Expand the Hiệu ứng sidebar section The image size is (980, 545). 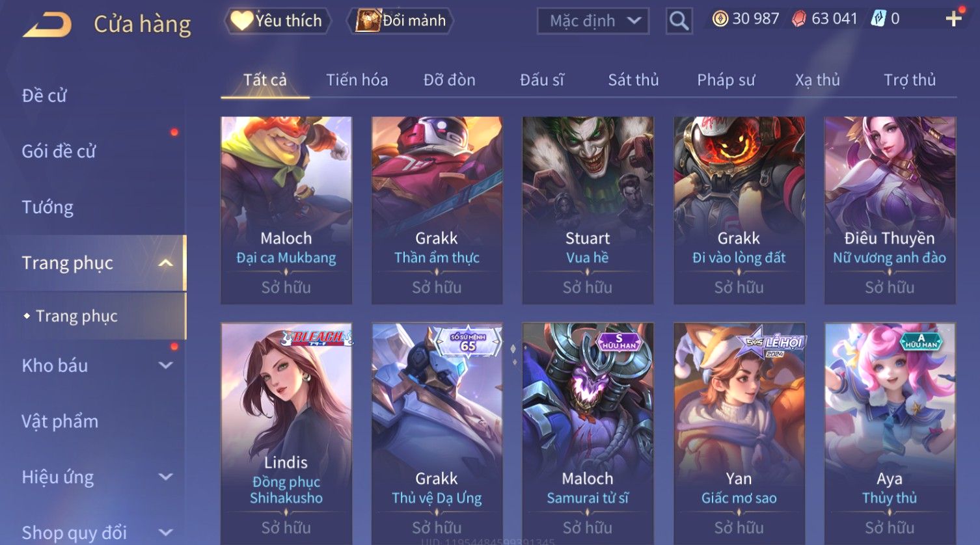click(166, 477)
